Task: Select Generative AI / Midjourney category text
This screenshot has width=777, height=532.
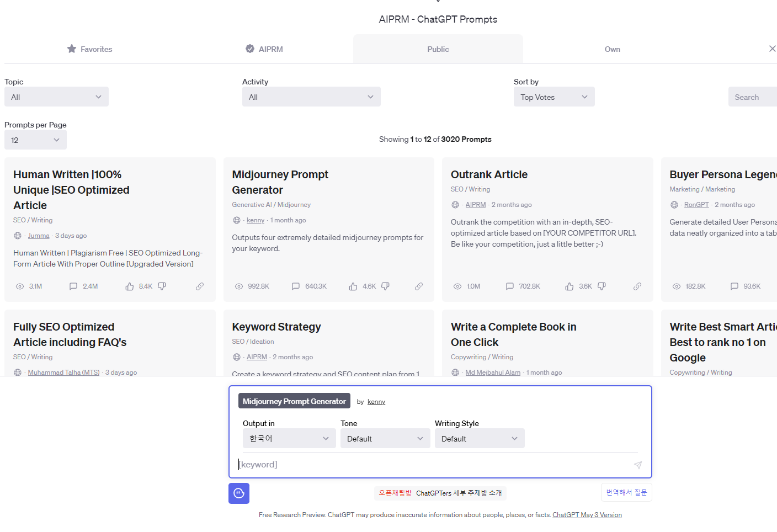Action: click(272, 205)
